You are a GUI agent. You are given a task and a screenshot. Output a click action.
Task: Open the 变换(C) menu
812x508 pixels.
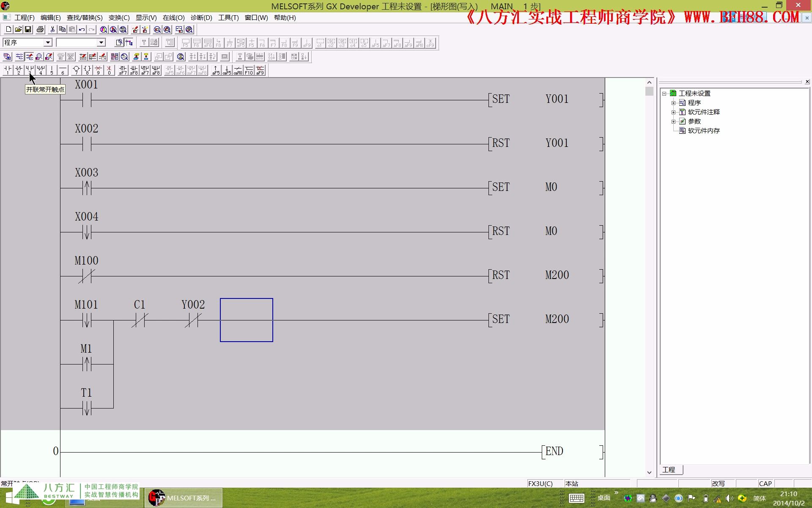119,18
